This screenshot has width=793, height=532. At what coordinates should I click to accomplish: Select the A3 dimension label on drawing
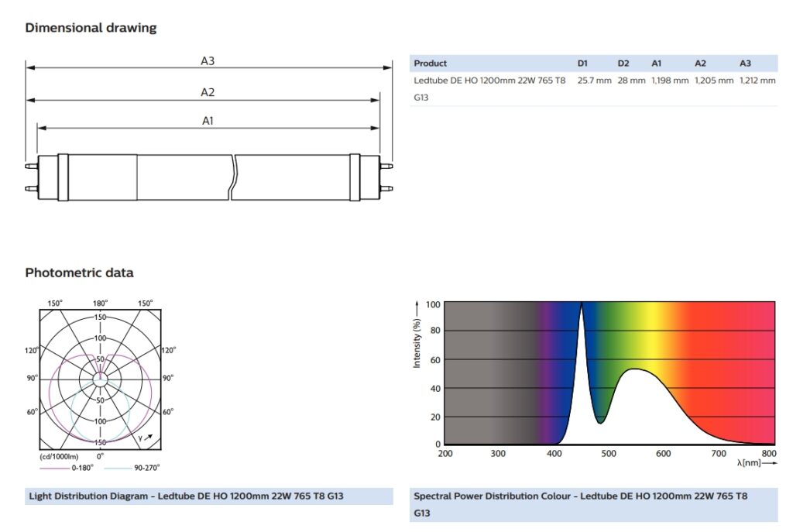coord(207,60)
